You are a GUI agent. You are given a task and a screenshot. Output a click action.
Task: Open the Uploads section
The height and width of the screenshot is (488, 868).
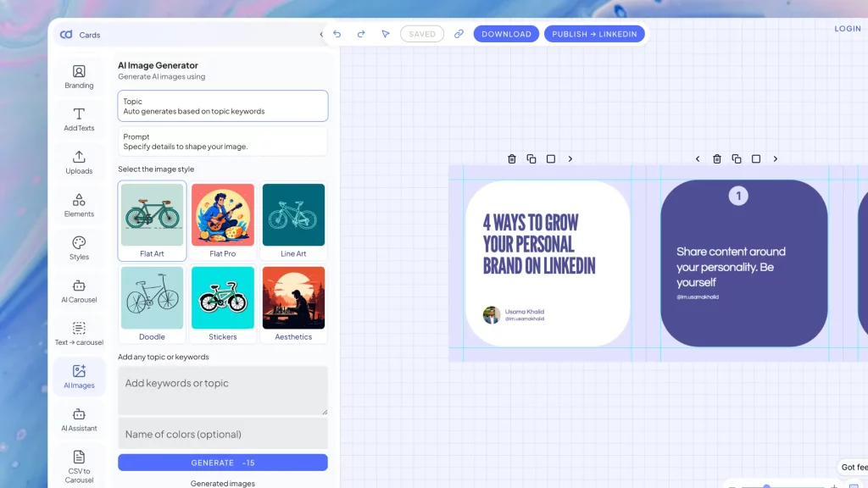coord(79,161)
